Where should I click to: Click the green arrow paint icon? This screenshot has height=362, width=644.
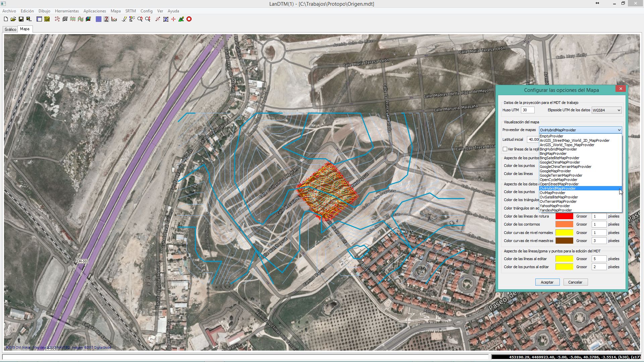(181, 19)
